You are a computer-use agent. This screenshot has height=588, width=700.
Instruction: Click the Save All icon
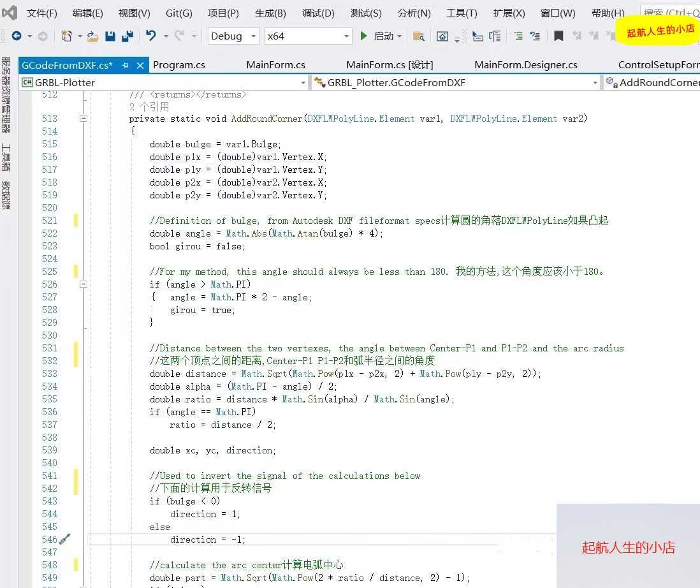pos(128,36)
